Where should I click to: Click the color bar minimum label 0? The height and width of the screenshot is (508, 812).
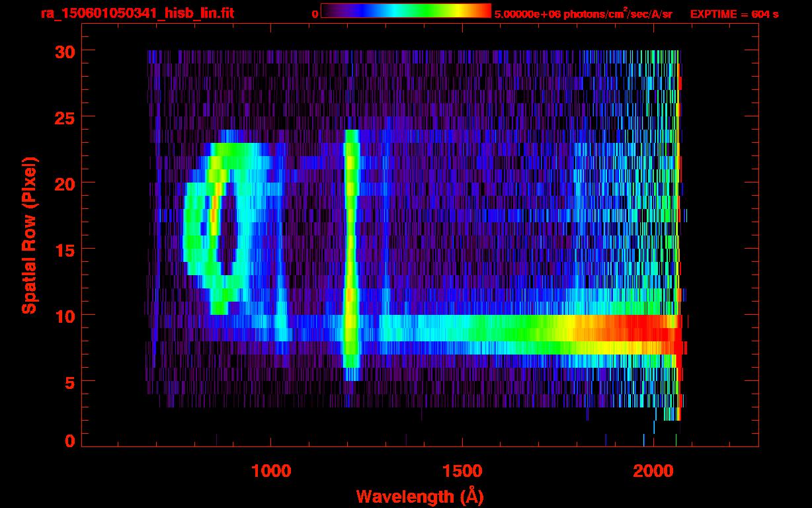click(x=315, y=13)
